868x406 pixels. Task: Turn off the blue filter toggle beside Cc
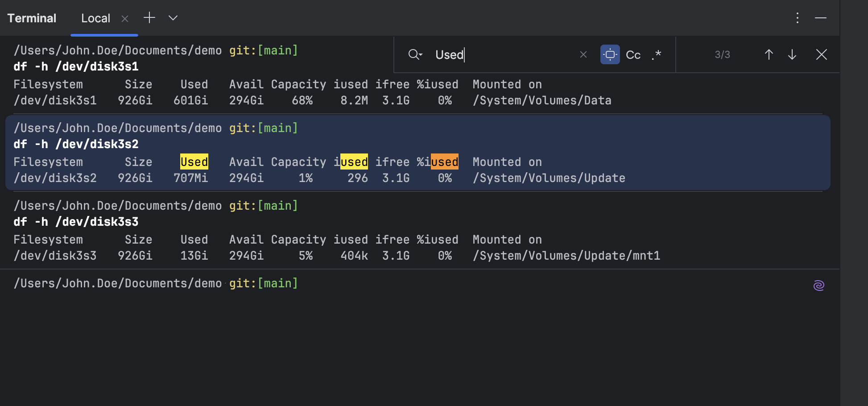tap(610, 54)
